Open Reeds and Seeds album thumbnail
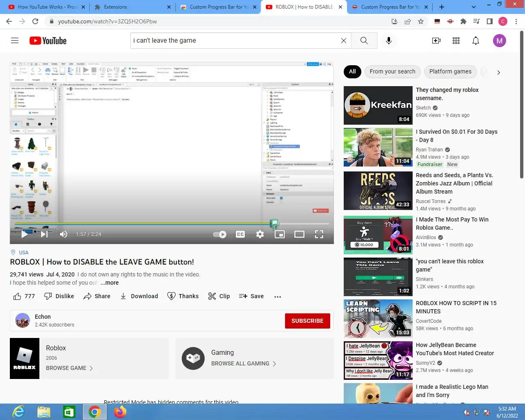This screenshot has width=525, height=420. click(x=378, y=191)
